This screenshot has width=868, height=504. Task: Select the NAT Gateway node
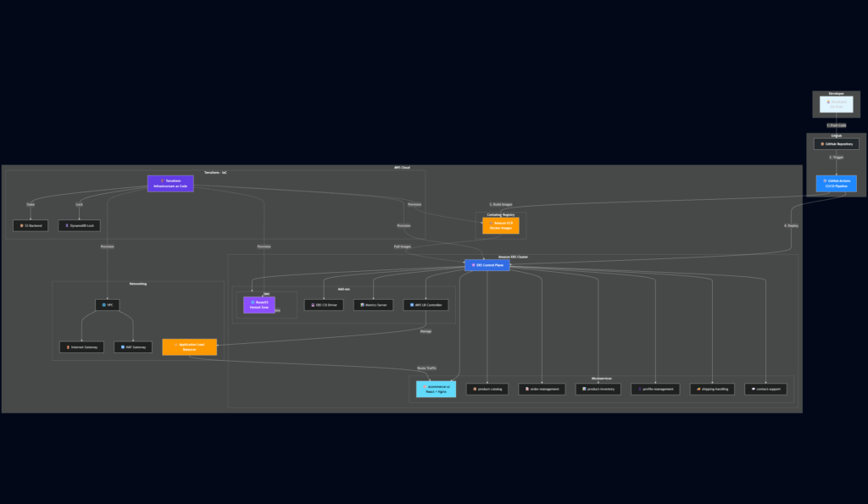[x=133, y=347]
